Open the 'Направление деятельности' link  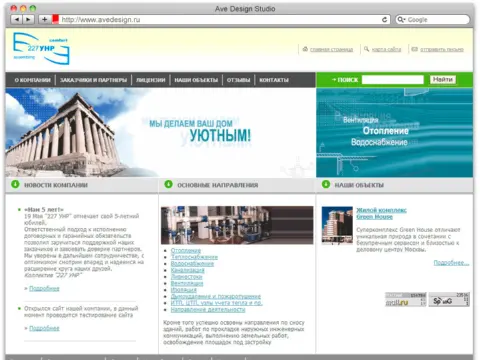(208, 310)
